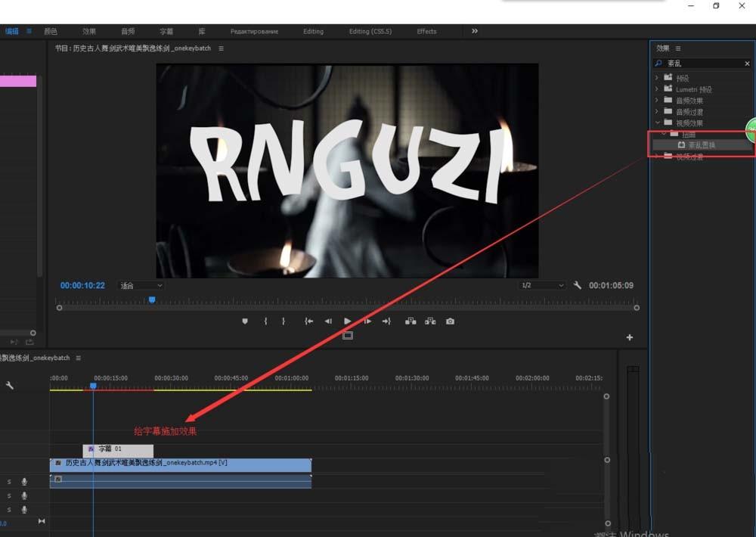
Task: Clear the 素乱 effects search with the X
Action: [747, 64]
